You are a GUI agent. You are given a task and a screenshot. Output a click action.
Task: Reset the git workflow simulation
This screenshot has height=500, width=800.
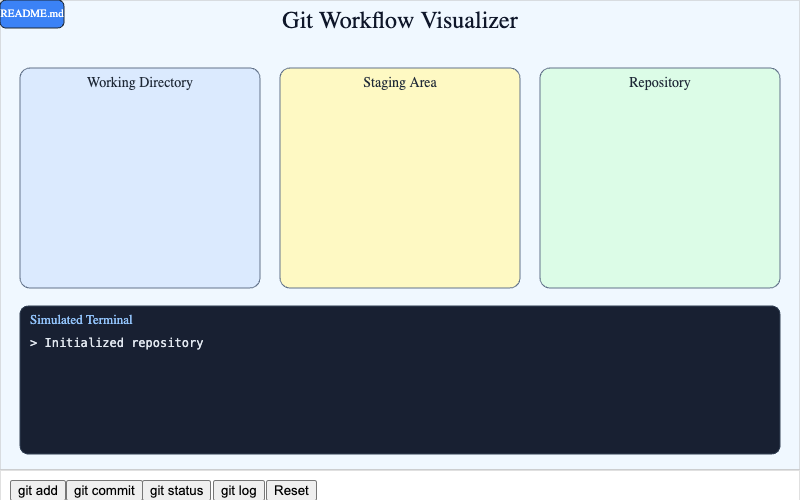291,490
